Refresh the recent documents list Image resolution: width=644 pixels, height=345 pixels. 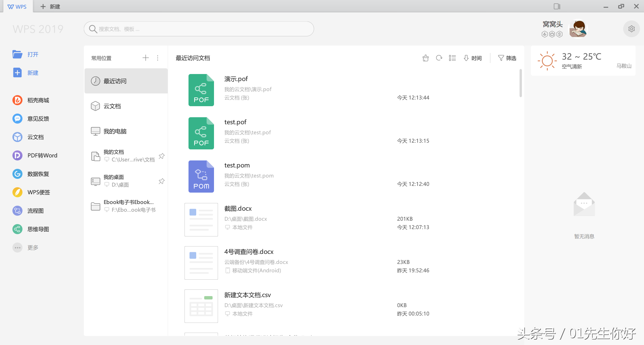coord(439,58)
